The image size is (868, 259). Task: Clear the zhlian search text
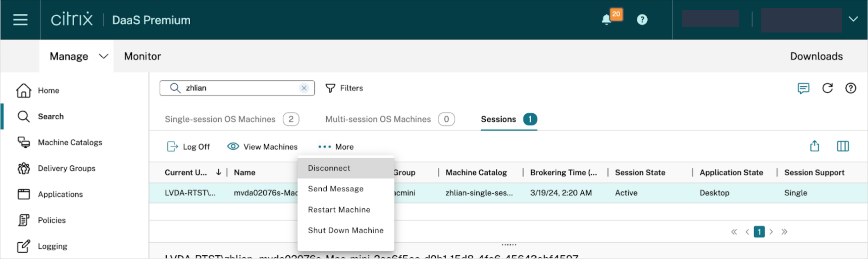point(304,88)
